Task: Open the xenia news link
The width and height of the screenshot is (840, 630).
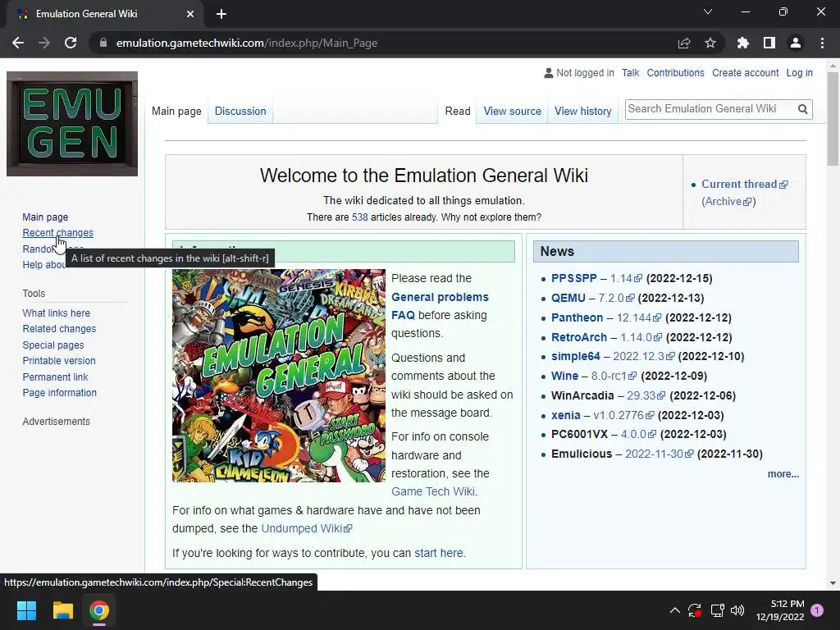Action: point(566,415)
